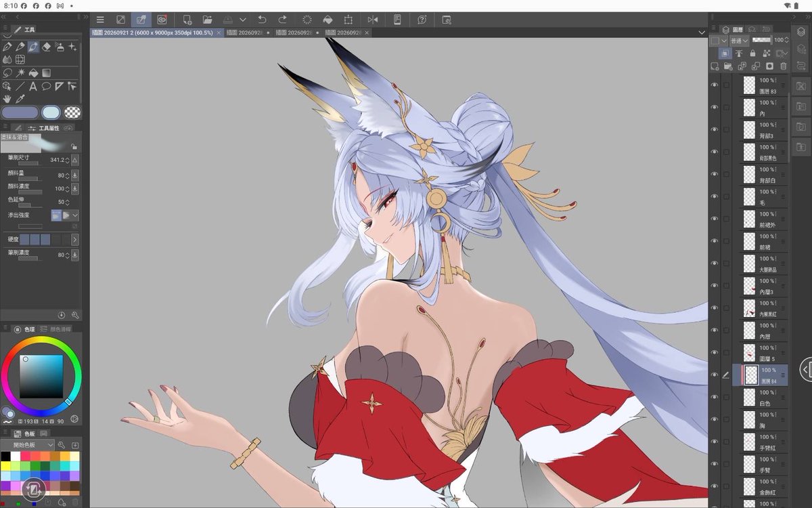This screenshot has width=812, height=508.
Task: Close the 插圖 20260921 2 document tab
Action: (219, 32)
